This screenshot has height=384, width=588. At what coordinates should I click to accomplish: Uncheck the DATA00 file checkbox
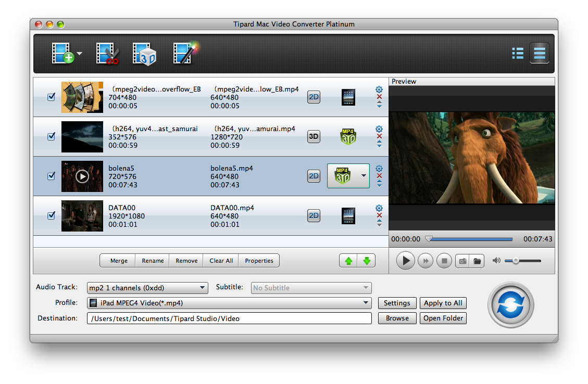coord(52,215)
